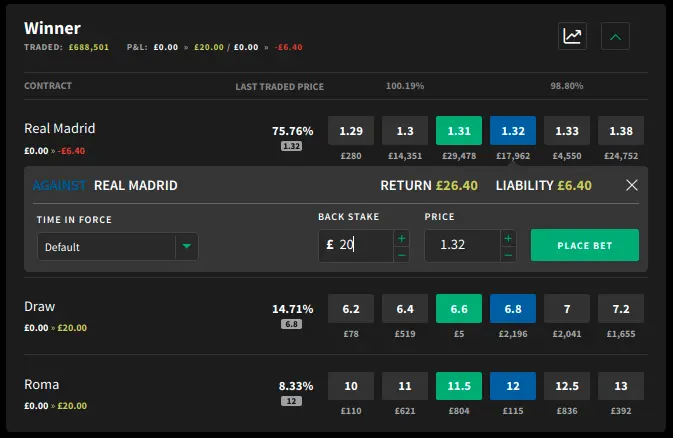
Task: Click the Traded £688,501 amount
Action: click(x=89, y=47)
